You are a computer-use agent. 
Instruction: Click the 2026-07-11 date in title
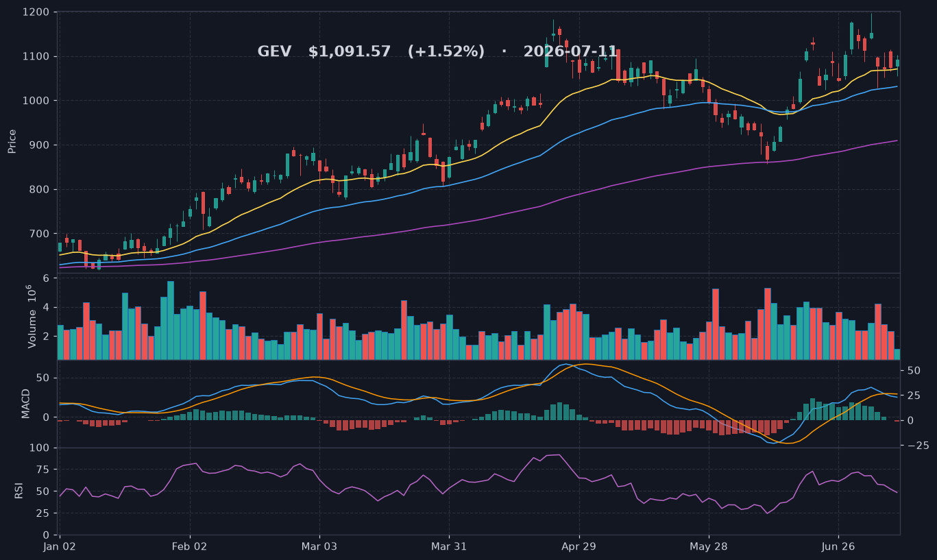(x=570, y=52)
